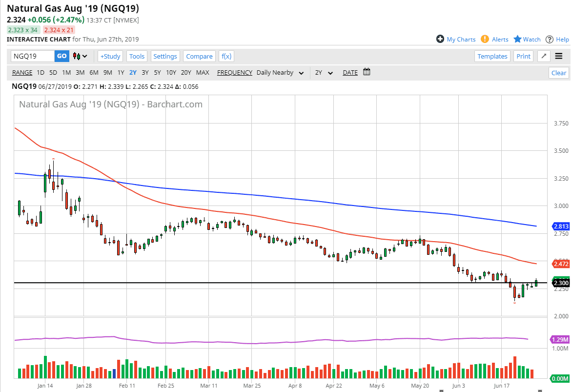
Task: Click the green 0.00M volume tag
Action: pyautogui.click(x=560, y=378)
